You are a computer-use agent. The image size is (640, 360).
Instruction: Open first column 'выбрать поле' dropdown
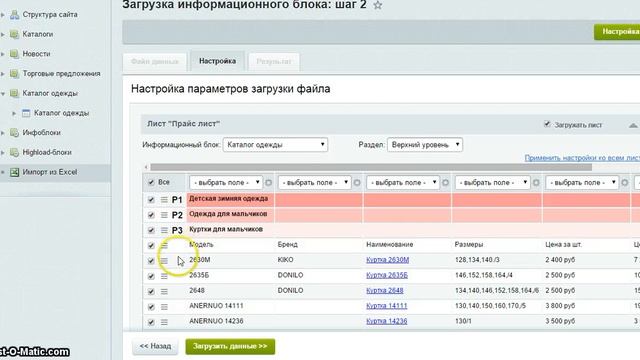226,182
